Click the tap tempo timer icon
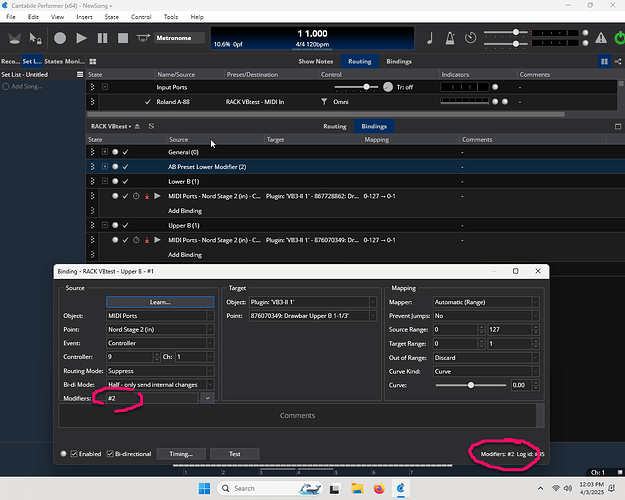This screenshot has width=625, height=500. (x=470, y=38)
